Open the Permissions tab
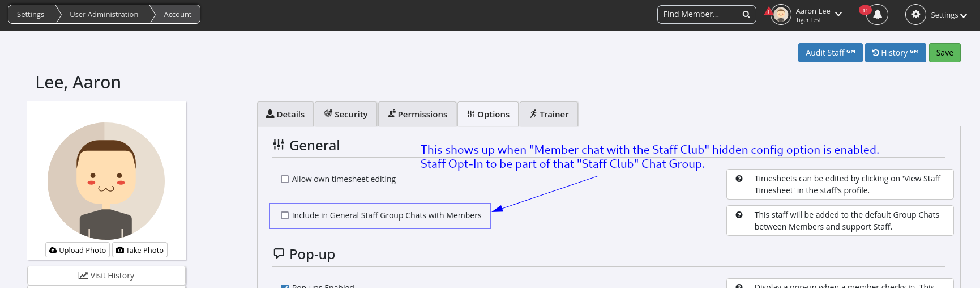The width and height of the screenshot is (980, 288). (417, 115)
